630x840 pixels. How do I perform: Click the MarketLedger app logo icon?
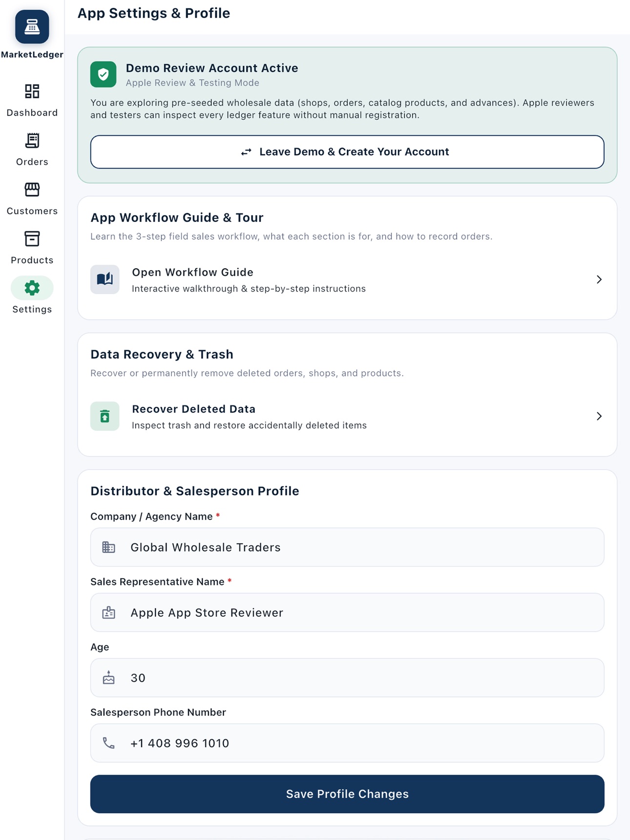click(x=32, y=27)
